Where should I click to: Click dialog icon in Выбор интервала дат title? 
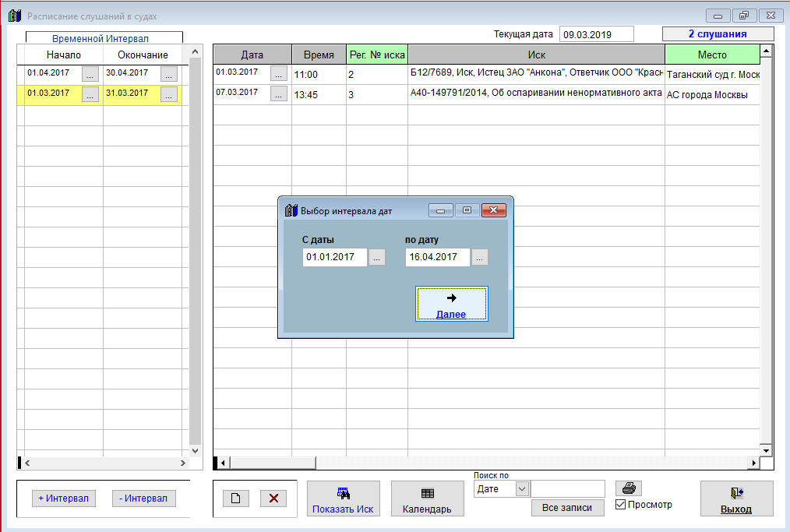291,210
